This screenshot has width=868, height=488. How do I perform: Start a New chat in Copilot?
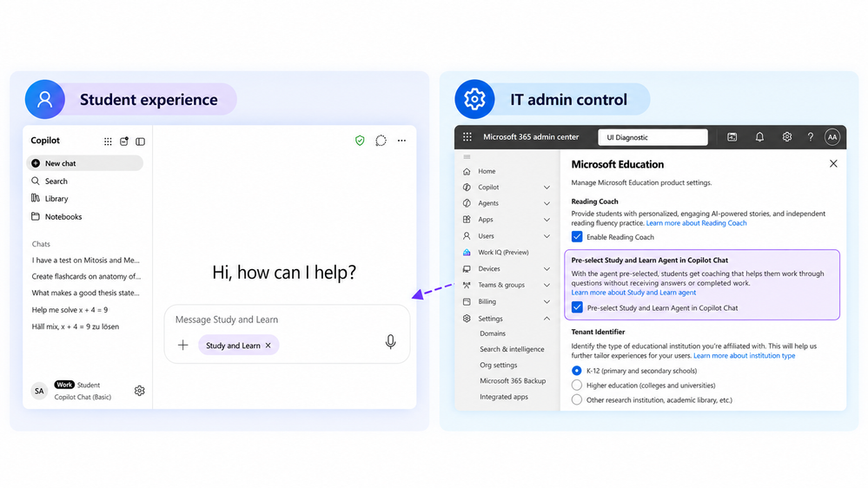coord(84,163)
